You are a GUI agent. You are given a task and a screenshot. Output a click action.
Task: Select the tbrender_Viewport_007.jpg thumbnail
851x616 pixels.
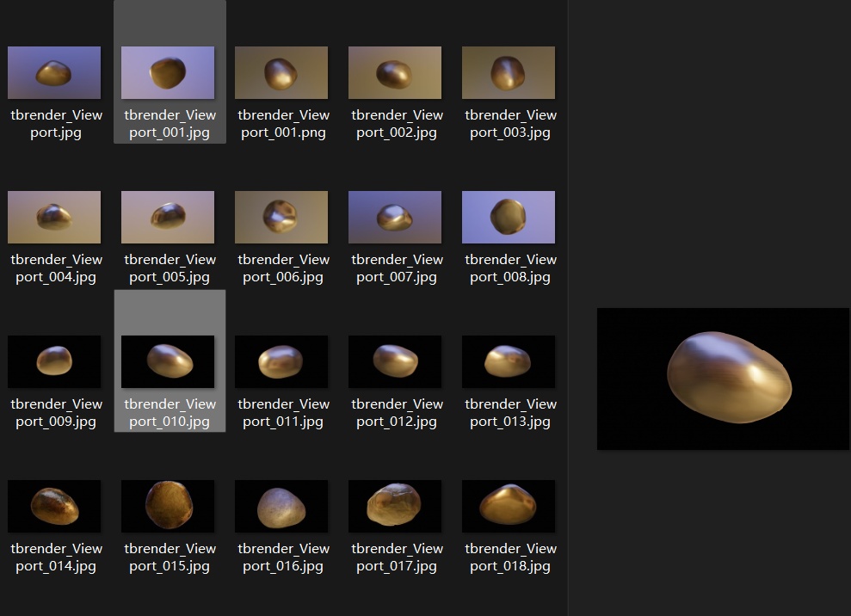point(395,217)
